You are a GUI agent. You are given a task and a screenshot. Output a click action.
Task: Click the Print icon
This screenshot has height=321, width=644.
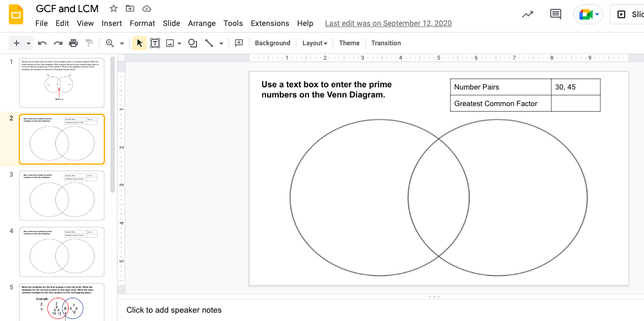tap(73, 43)
